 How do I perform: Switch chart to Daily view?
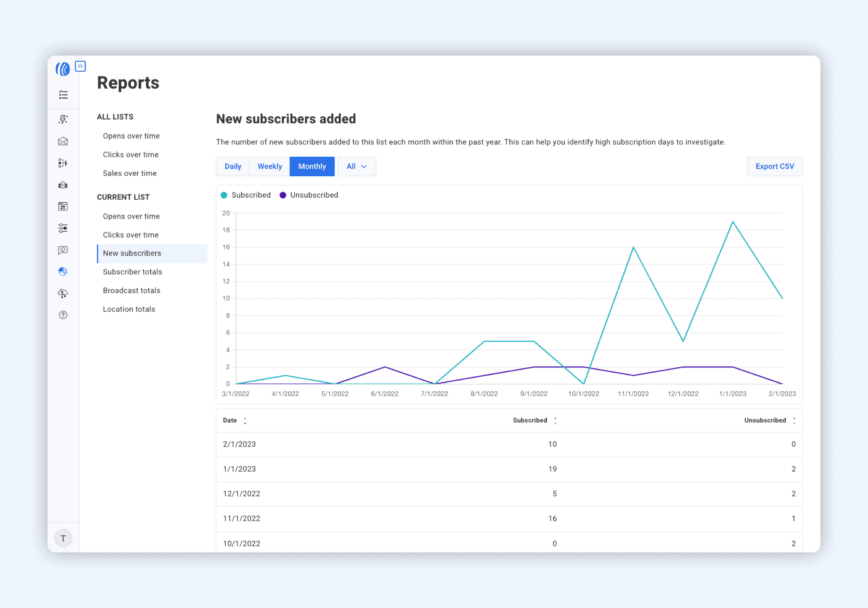coord(233,166)
